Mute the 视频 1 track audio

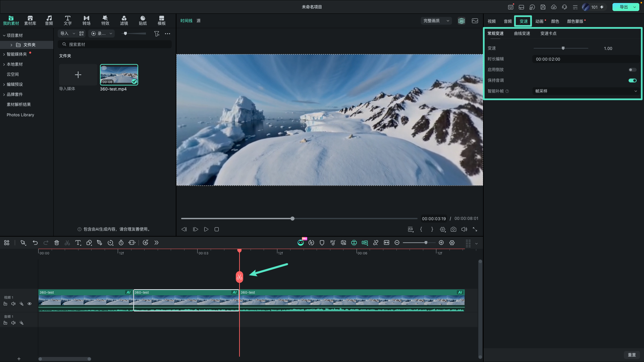pos(13,304)
